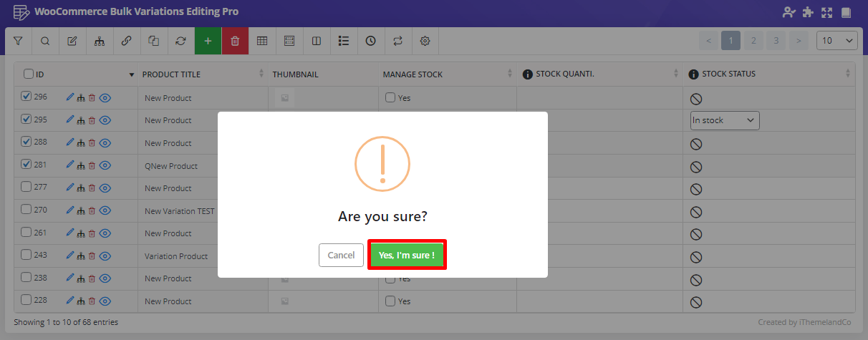Open the plugin puzzle piece icon
Viewport: 868px width, 340px height.
[808, 12]
